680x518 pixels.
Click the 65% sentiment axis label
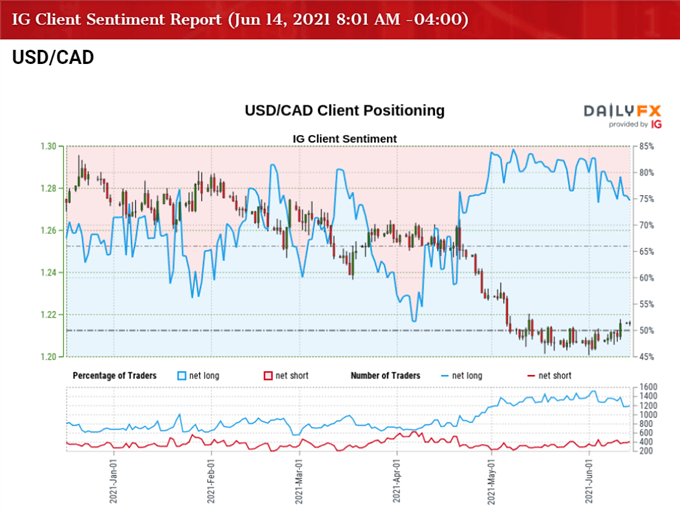[x=647, y=252]
